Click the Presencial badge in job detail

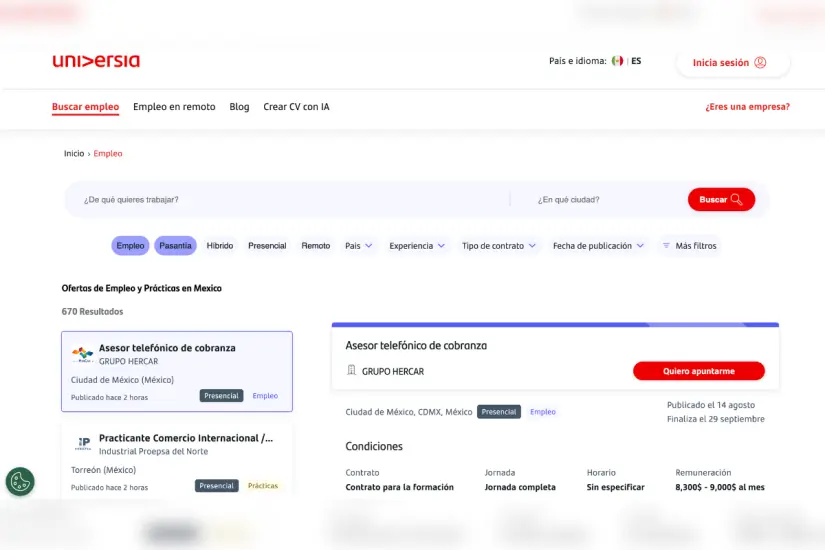click(x=499, y=412)
